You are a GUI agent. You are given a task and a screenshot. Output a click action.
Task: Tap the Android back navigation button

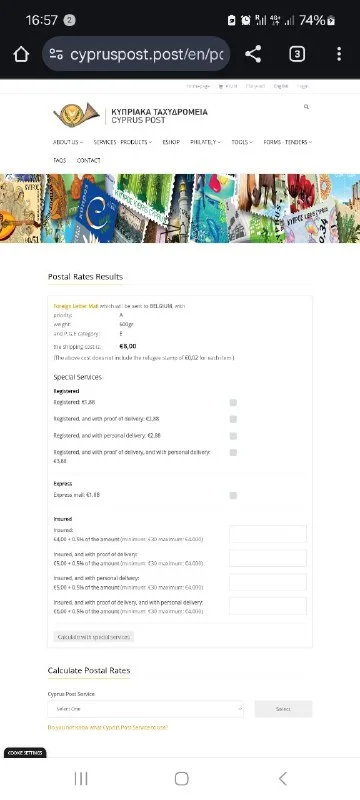pyautogui.click(x=283, y=779)
